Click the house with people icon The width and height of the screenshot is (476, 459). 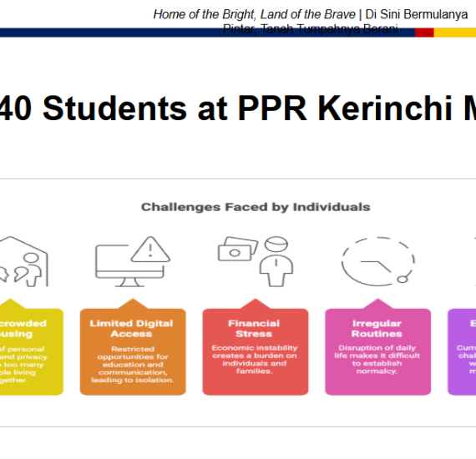[x=23, y=261]
